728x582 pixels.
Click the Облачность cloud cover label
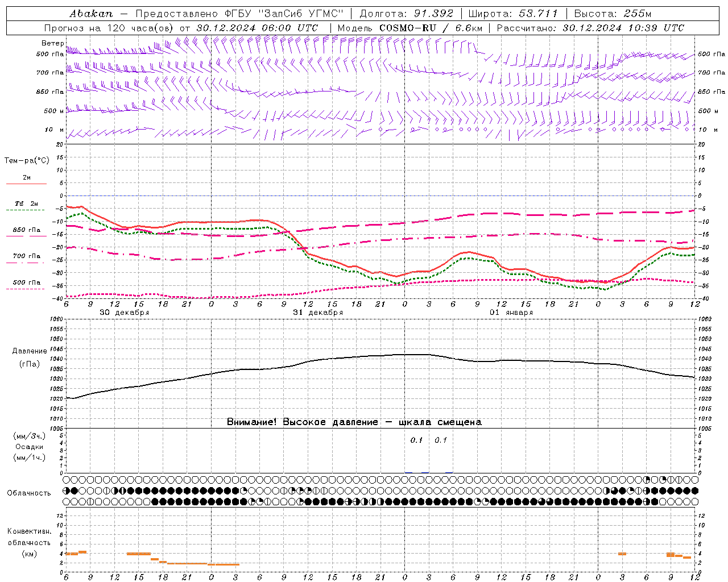coord(29,493)
